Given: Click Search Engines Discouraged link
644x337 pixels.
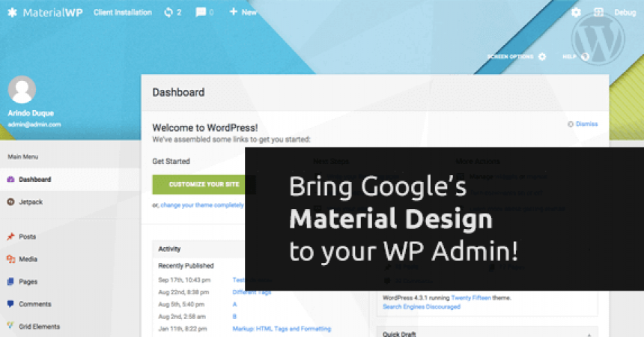Looking at the screenshot, I should (422, 307).
